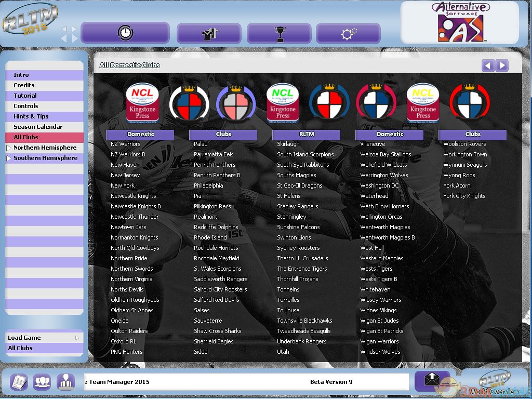The width and height of the screenshot is (532, 399).
Task: Select South Syd Rabbitohs club
Action: coord(303,165)
